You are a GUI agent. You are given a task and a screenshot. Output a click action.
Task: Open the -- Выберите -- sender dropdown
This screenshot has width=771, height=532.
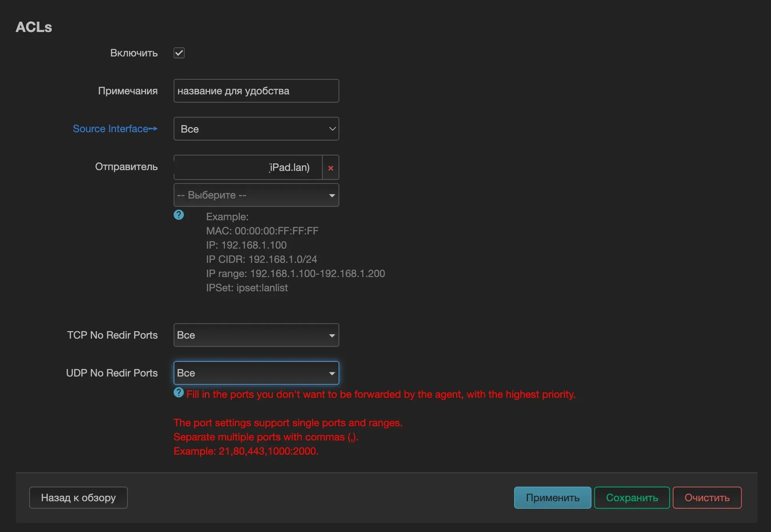[x=256, y=195]
